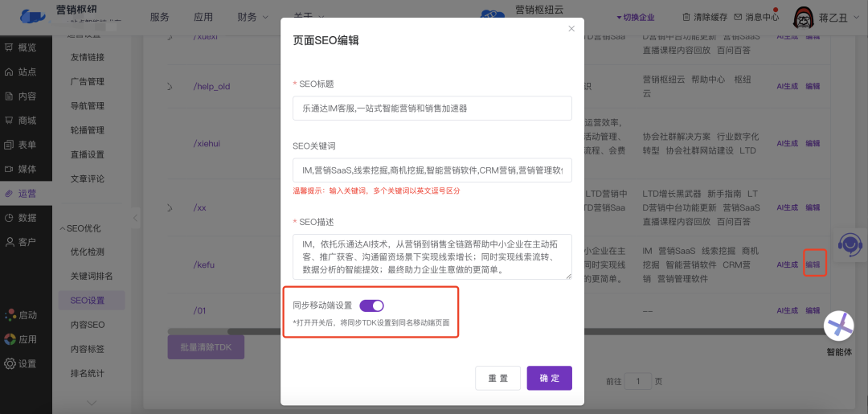
Task: Click the 重置 reset button
Action: pyautogui.click(x=498, y=378)
